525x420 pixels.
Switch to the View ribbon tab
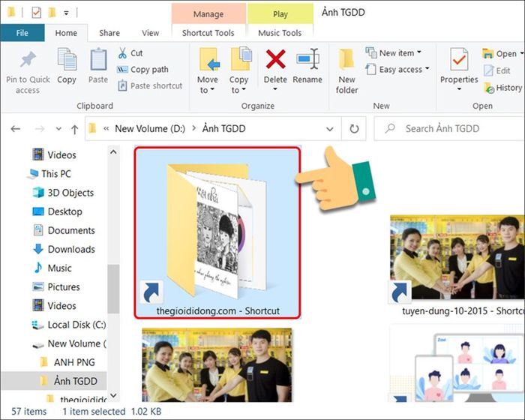pos(150,33)
